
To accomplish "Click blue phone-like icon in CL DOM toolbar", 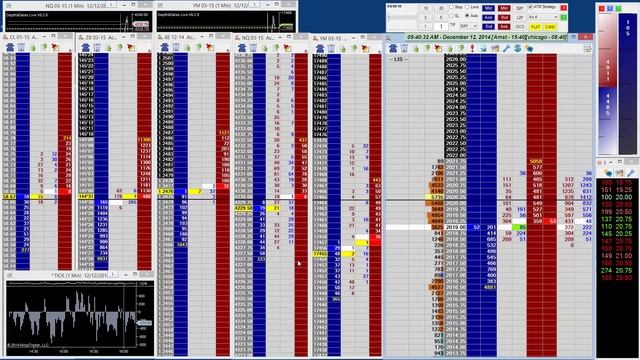I will (x=10, y=48).
